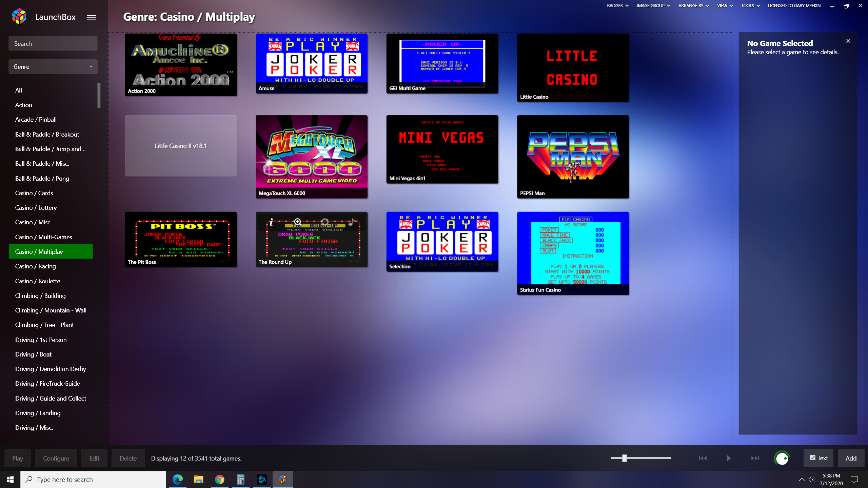Select the Casino / Racing genre

pyautogui.click(x=51, y=266)
